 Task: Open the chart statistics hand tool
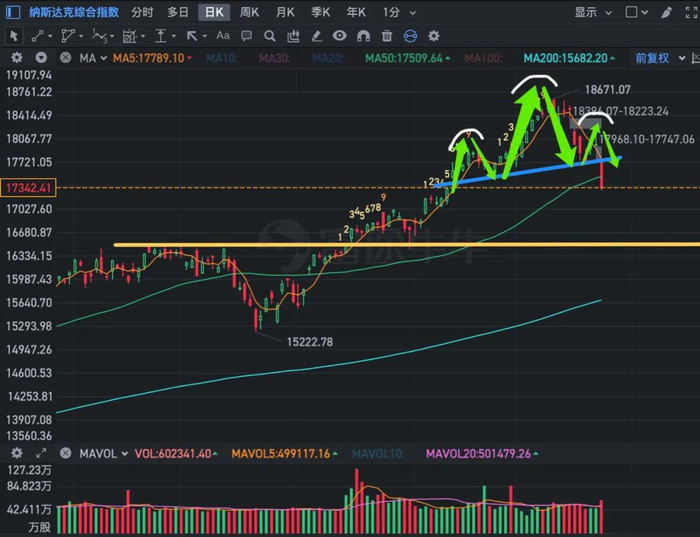tap(293, 36)
